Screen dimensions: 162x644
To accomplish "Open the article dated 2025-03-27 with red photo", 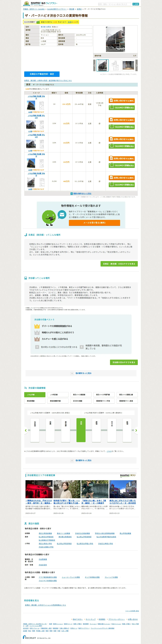I will tap(39, 489).
